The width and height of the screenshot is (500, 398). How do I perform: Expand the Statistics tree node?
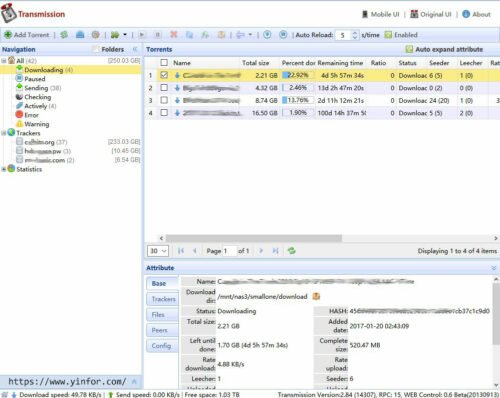tap(4, 169)
